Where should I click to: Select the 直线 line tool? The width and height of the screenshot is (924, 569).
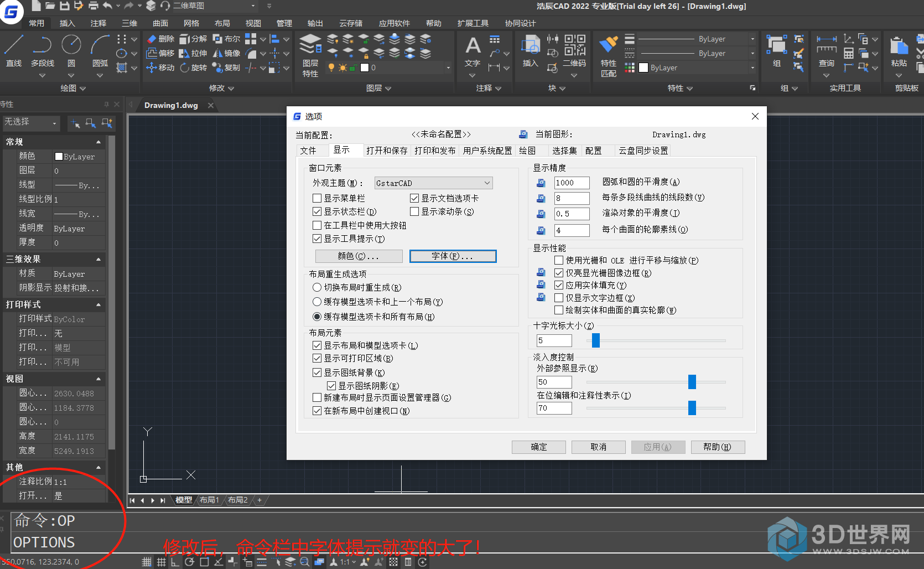pos(14,51)
